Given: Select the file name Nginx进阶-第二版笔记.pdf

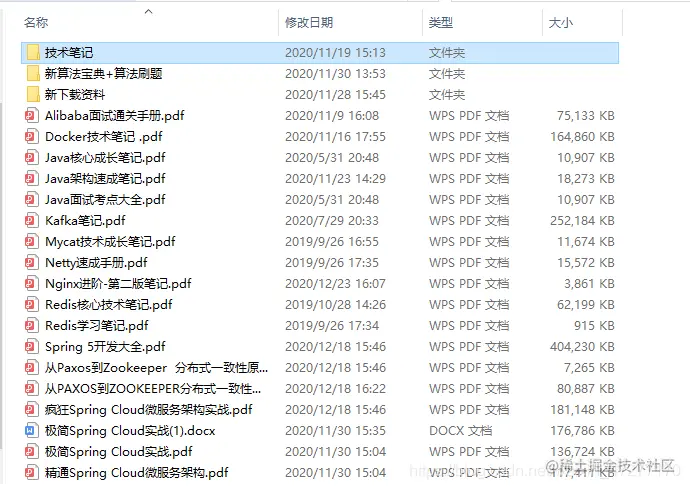Looking at the screenshot, I should point(118,283).
